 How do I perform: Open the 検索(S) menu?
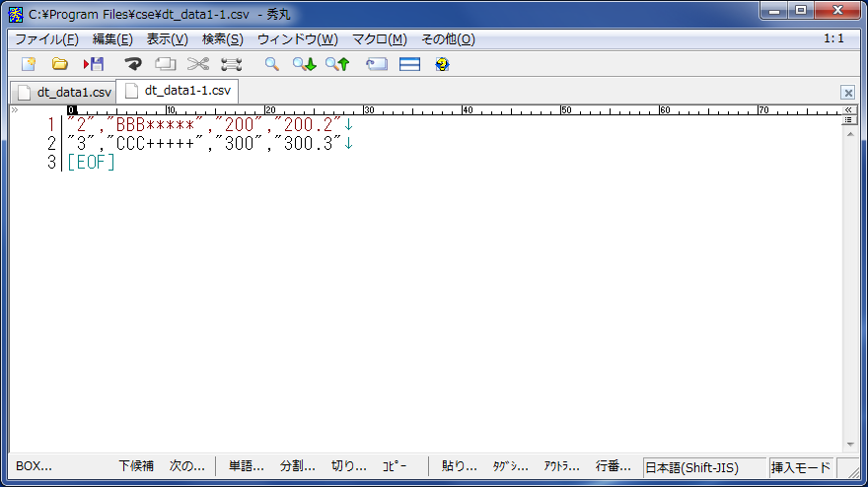[223, 39]
